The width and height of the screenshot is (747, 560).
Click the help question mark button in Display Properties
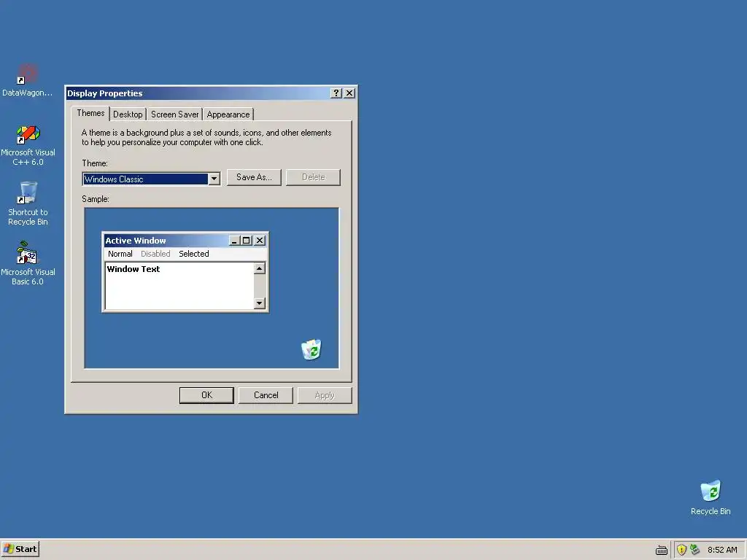point(336,93)
